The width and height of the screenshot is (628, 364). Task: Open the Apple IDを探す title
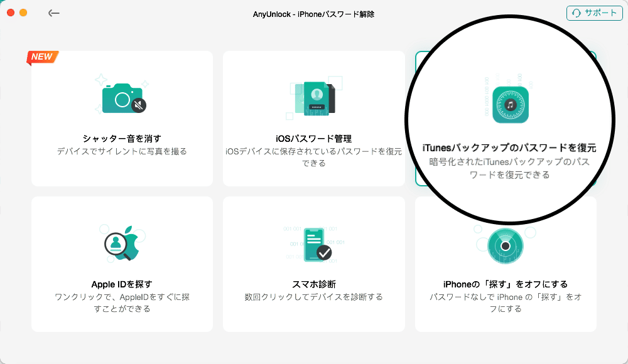click(122, 284)
